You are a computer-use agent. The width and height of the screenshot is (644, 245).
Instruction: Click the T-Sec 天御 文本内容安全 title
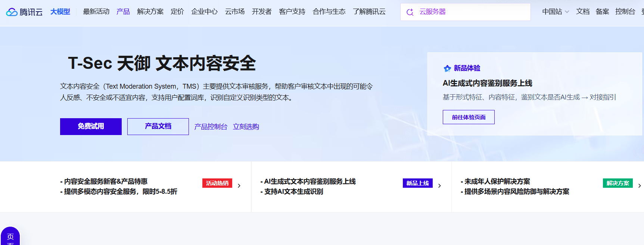click(162, 63)
